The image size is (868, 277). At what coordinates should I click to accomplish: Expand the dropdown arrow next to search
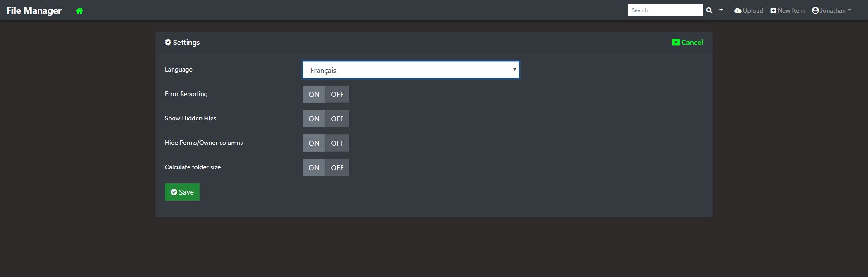click(x=721, y=10)
